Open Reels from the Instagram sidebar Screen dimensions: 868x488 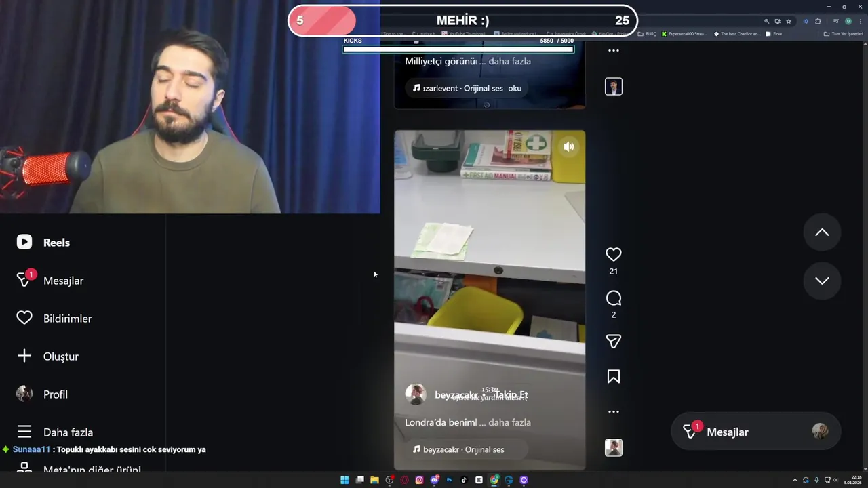pos(43,242)
